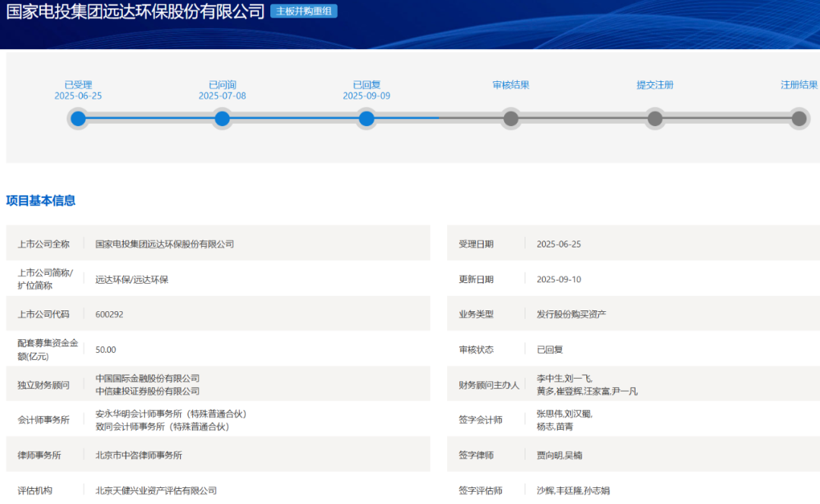Click the 2025-09-09 date under 已回复
The width and height of the screenshot is (820, 504).
pos(367,96)
